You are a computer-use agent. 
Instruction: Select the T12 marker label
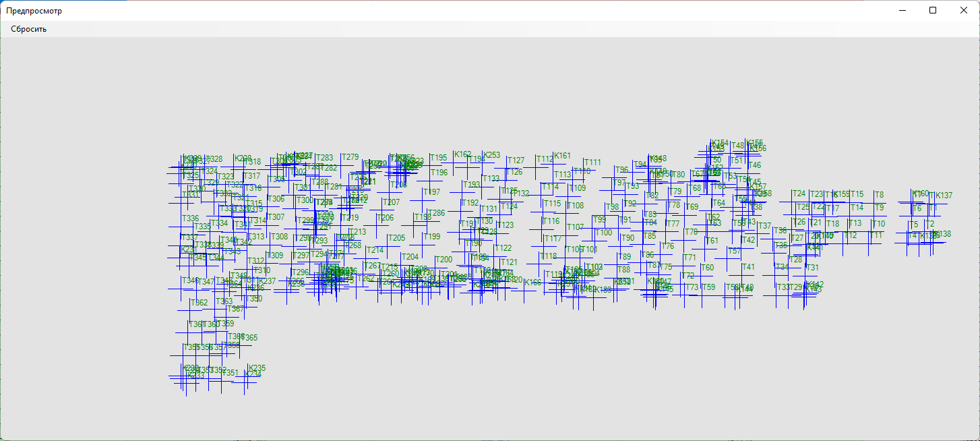click(851, 235)
